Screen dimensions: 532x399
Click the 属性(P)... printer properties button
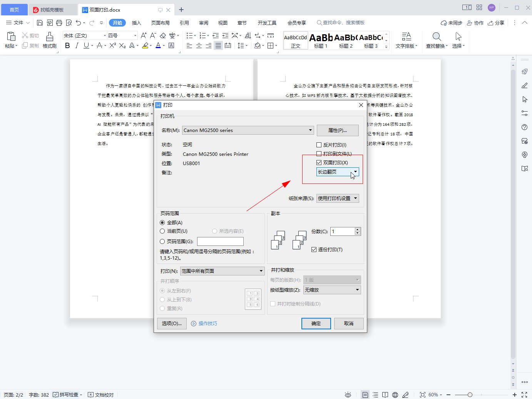pos(338,130)
